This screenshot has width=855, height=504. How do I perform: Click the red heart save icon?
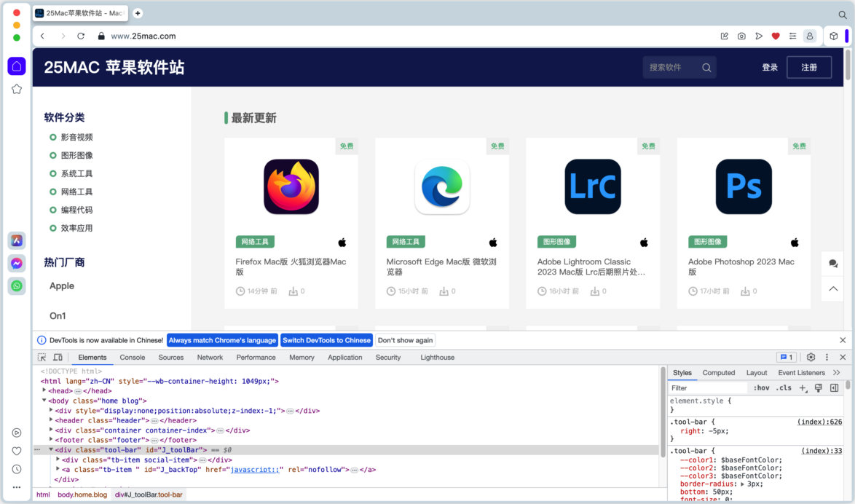(x=776, y=36)
